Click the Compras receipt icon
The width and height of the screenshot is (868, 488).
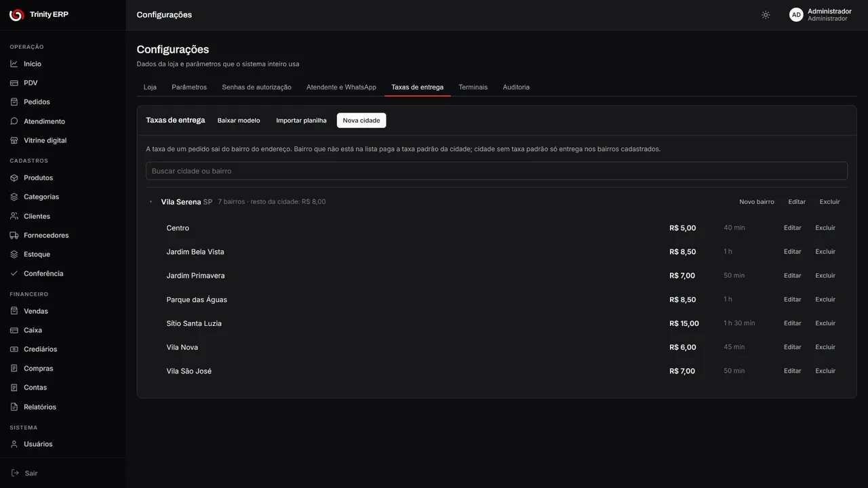pos(14,369)
